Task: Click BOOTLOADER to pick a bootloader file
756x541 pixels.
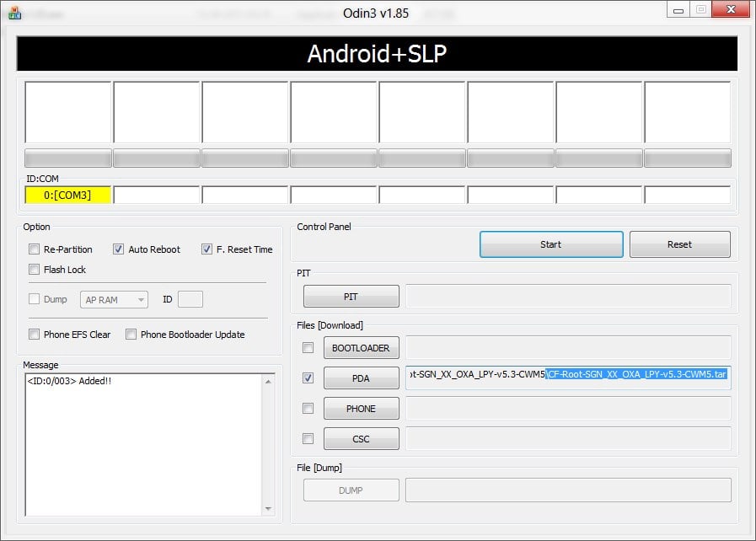Action: pos(361,347)
